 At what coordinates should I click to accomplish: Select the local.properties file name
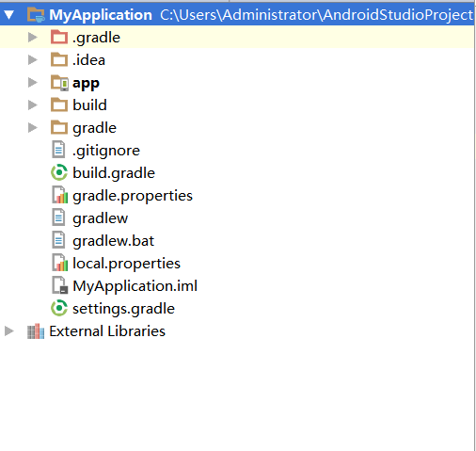(x=126, y=264)
